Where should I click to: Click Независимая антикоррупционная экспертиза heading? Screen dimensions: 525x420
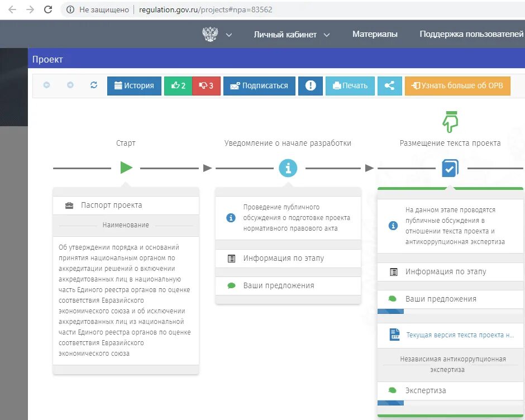point(453,364)
